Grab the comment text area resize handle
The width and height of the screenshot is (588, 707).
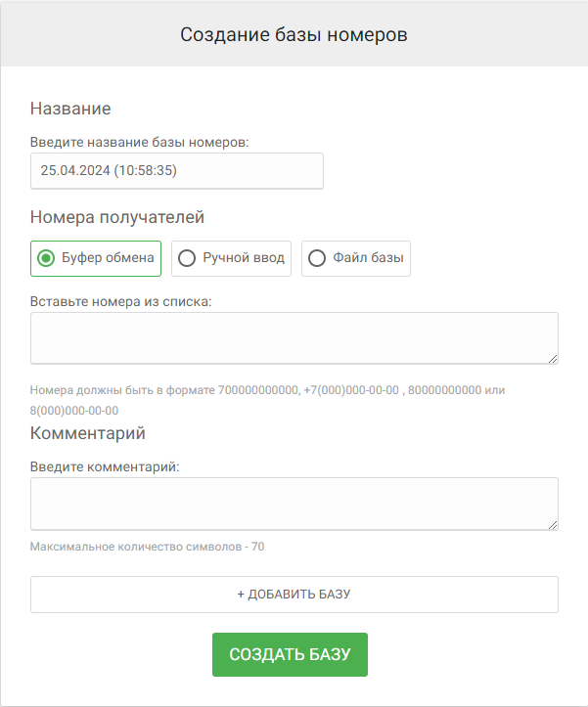[x=553, y=524]
